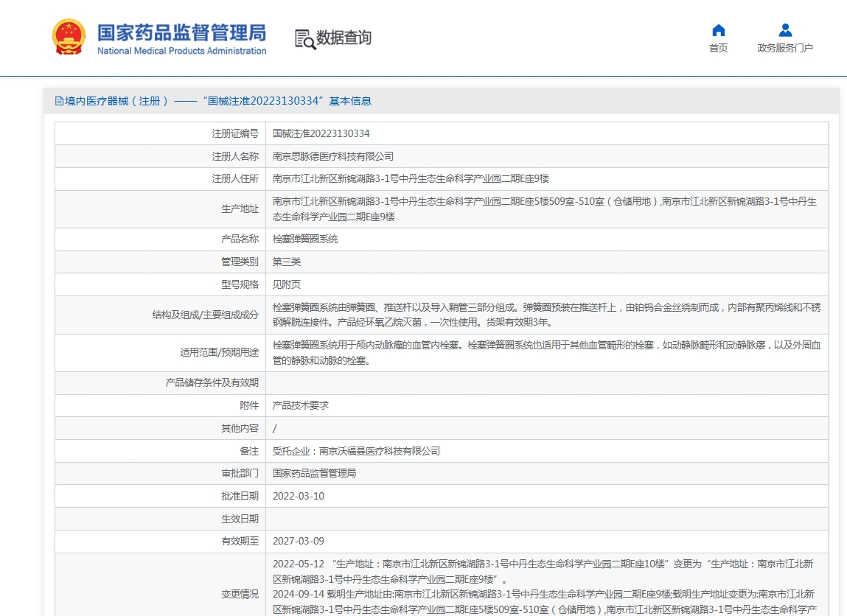Image resolution: width=847 pixels, height=616 pixels.
Task: Click the 注册人住所 address value
Action: [x=411, y=179]
